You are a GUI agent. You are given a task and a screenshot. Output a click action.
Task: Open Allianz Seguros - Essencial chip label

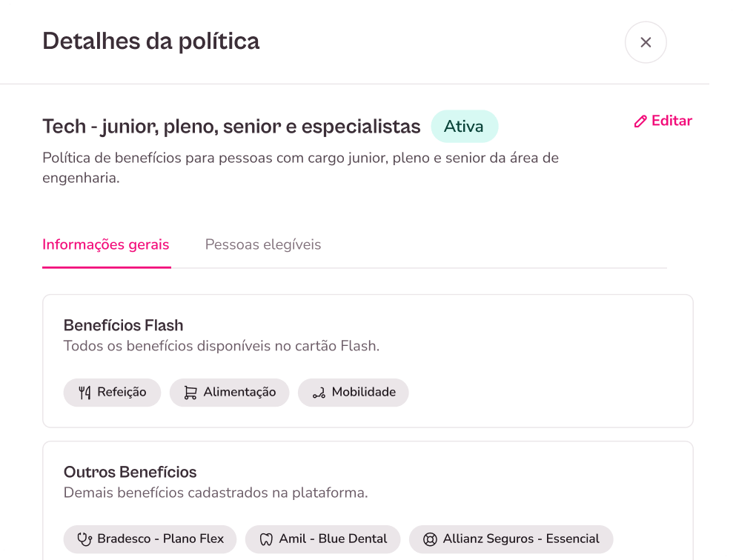(521, 539)
